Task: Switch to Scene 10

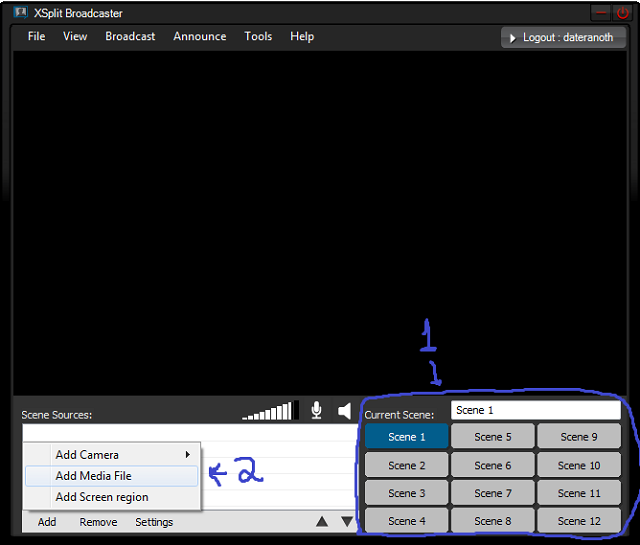Action: coord(579,465)
